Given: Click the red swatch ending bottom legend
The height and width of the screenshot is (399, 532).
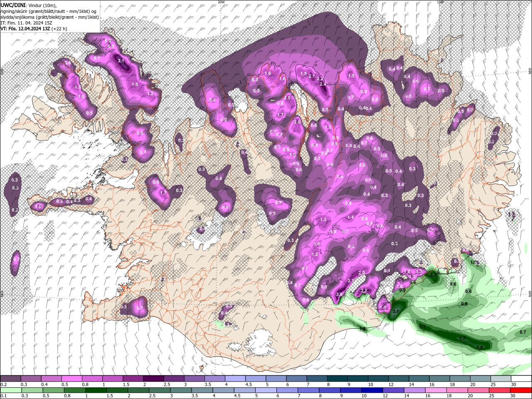Looking at the screenshot, I should (521, 390).
